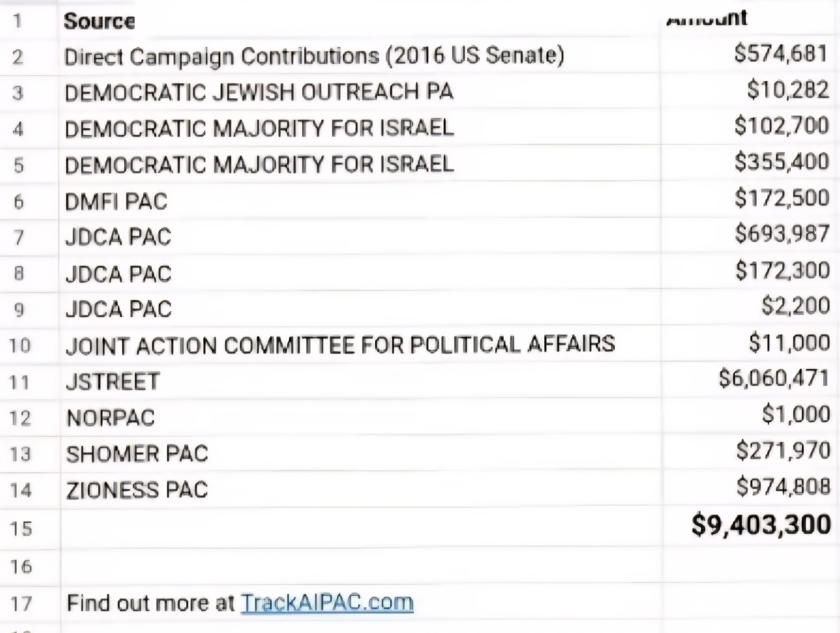
Task: Select the JSTREET source cell
Action: pos(113,381)
